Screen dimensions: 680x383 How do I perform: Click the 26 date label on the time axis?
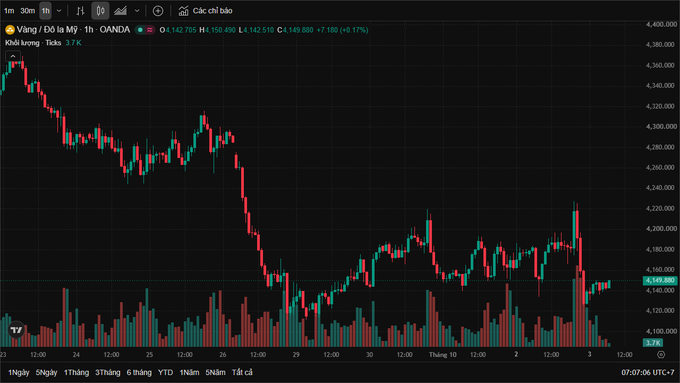[222, 354]
